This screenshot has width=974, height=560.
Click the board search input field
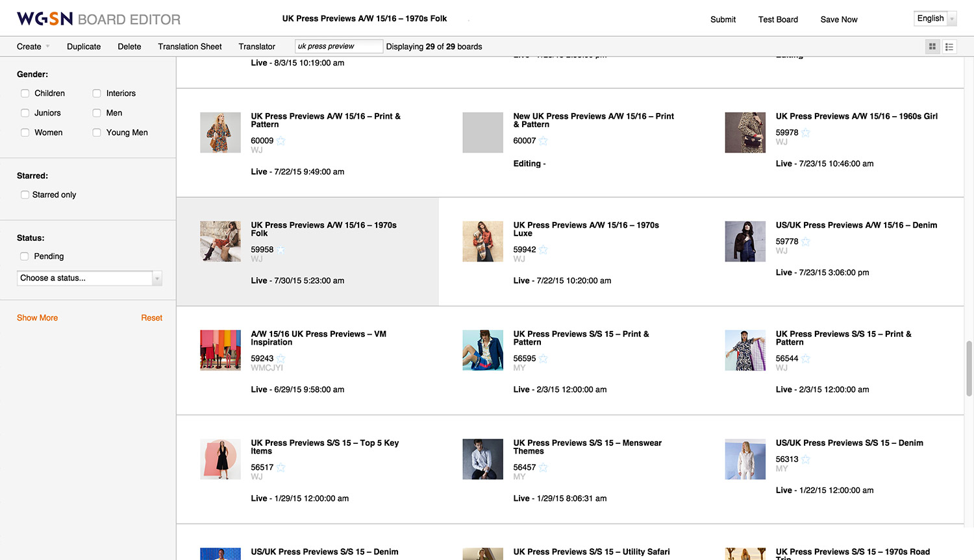338,47
